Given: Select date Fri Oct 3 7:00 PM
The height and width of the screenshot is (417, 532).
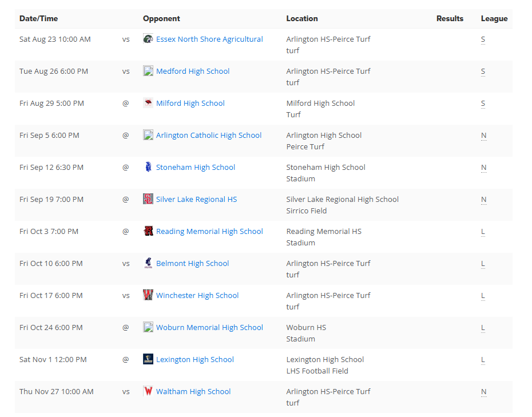Looking at the screenshot, I should [x=49, y=232].
